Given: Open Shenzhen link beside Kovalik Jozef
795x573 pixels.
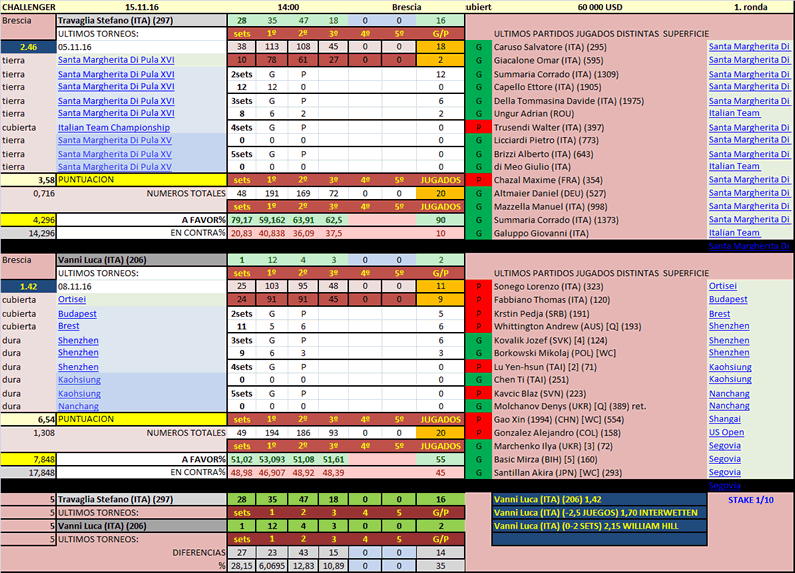Looking at the screenshot, I should [x=729, y=340].
